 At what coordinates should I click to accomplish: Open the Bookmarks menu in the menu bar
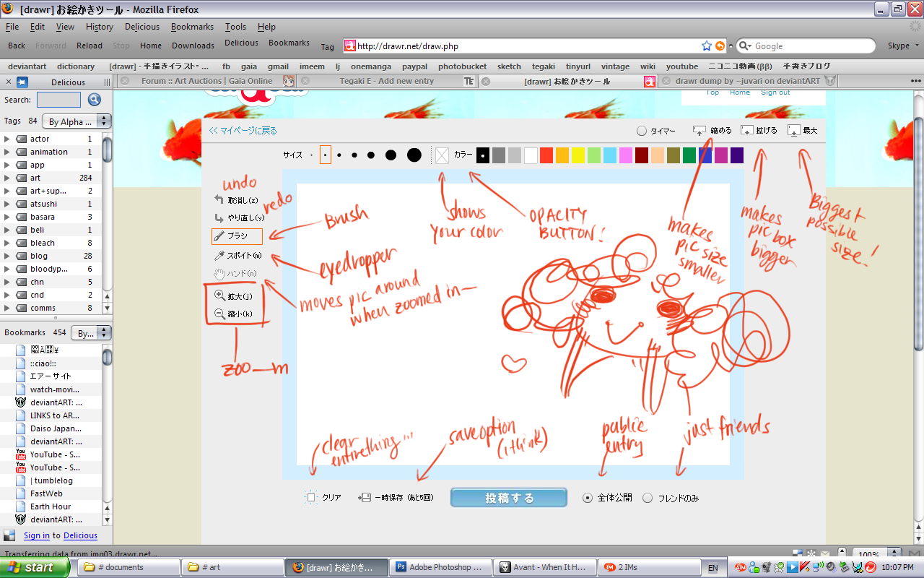click(192, 27)
